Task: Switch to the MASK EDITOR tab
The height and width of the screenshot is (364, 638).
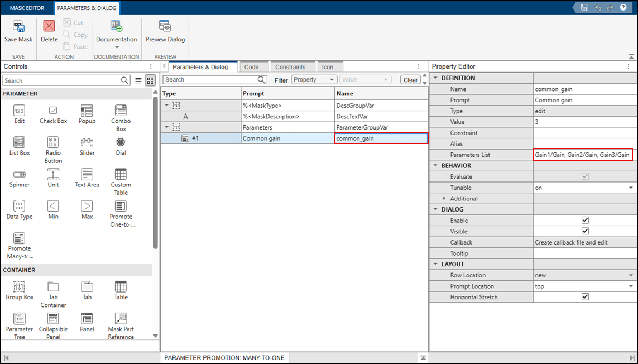Action: tap(27, 8)
